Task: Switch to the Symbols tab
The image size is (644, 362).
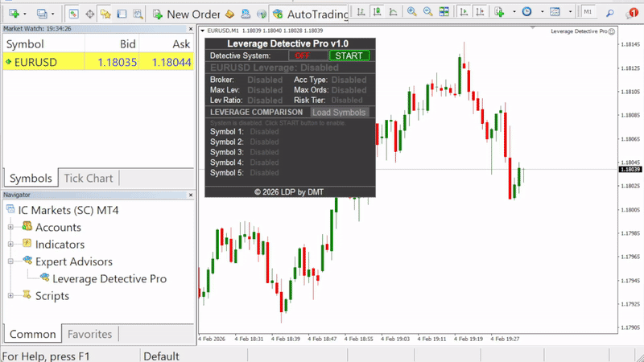Action: (31, 178)
